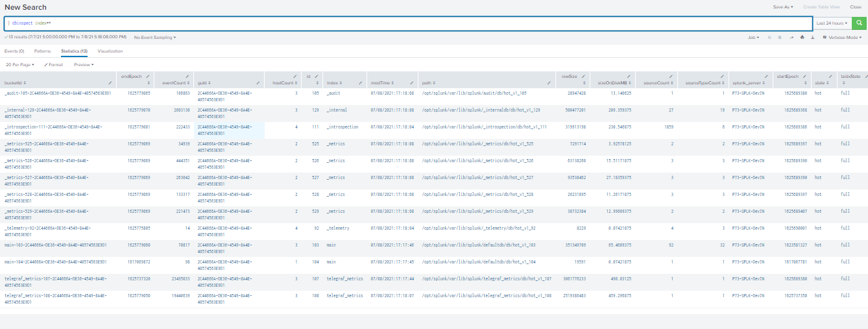Print the search results

[802, 38]
